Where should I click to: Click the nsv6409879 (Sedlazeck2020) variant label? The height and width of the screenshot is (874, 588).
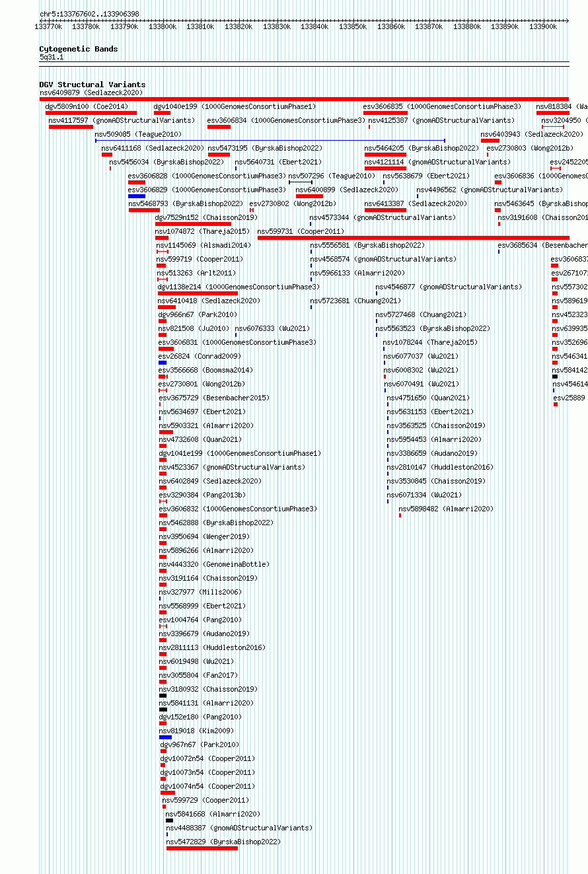click(x=91, y=92)
